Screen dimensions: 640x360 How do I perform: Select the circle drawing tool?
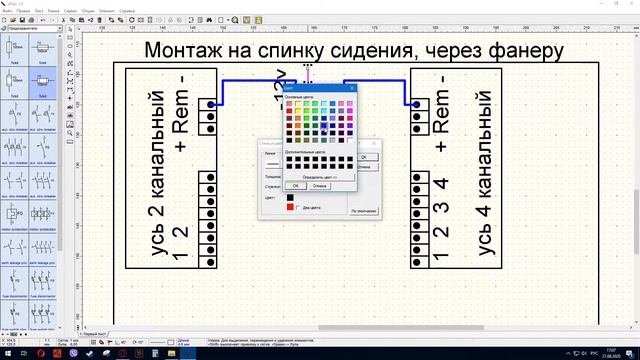(x=70, y=46)
